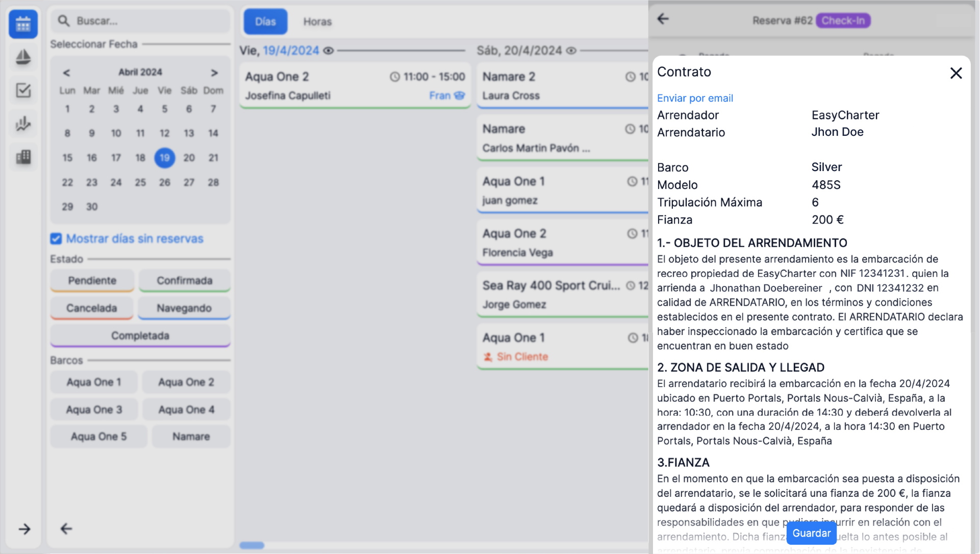980x554 pixels.
Task: Click horizontal scrollbar thumb under bookings
Action: (x=252, y=545)
